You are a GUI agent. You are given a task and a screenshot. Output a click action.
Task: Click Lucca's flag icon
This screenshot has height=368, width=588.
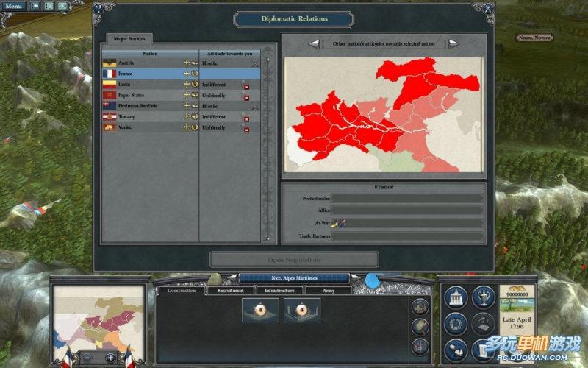110,85
